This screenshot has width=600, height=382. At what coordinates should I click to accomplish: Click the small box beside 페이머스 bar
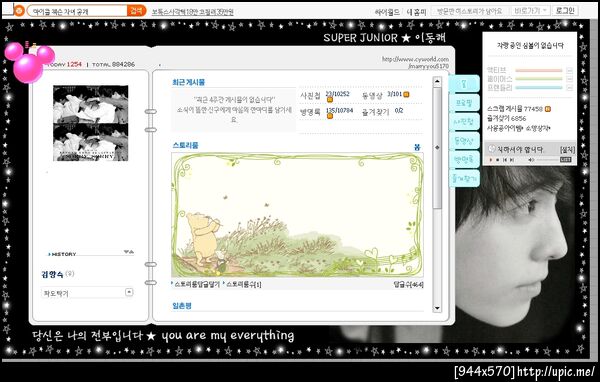569,79
